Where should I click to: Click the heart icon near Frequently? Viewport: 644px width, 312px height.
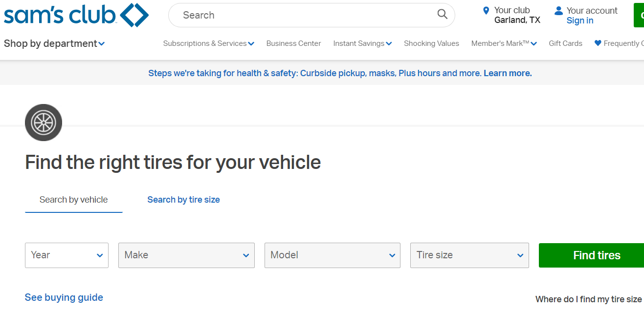598,43
